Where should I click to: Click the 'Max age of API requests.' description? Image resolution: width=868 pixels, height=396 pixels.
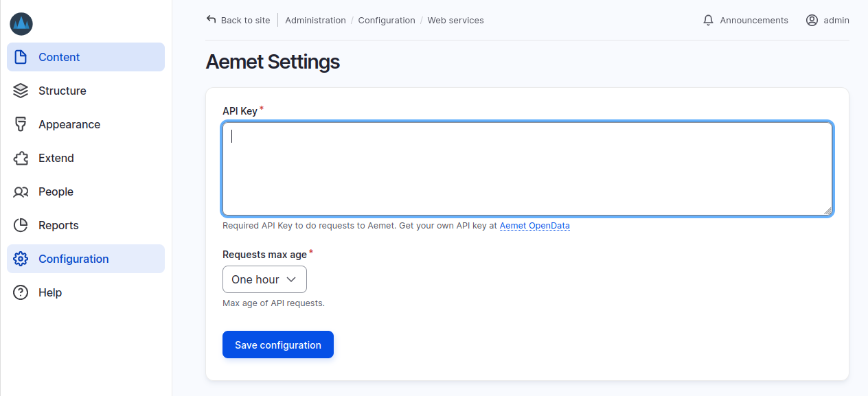[273, 303]
